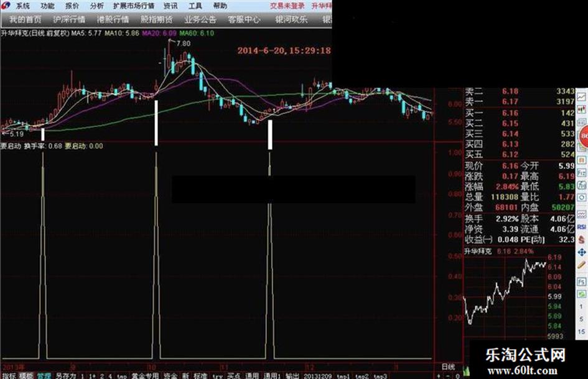Select the 20131209 template tab
Screen dimensions: 588x379
pyautogui.click(x=317, y=376)
